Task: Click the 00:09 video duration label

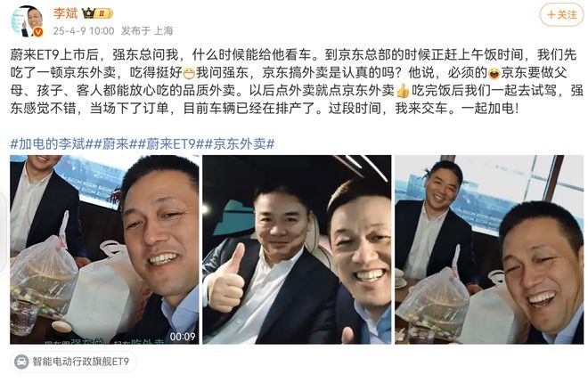Action: (x=183, y=337)
